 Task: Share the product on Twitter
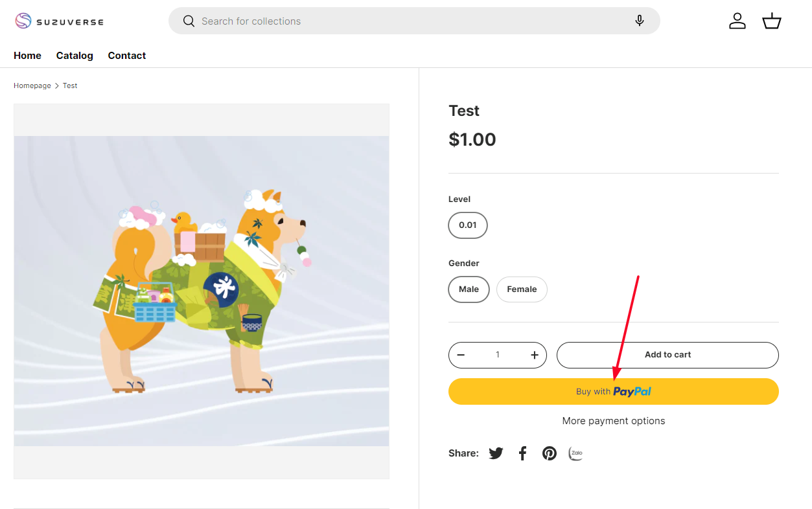tap(496, 453)
